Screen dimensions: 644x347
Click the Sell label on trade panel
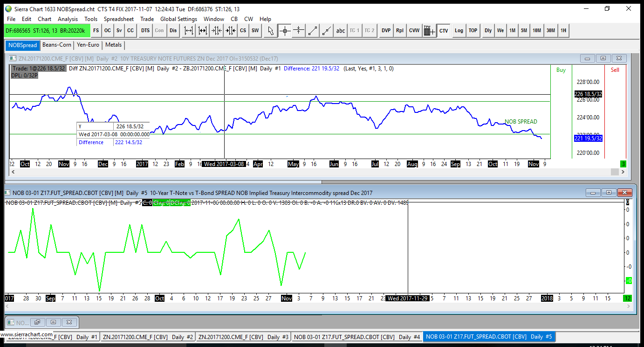coord(615,70)
